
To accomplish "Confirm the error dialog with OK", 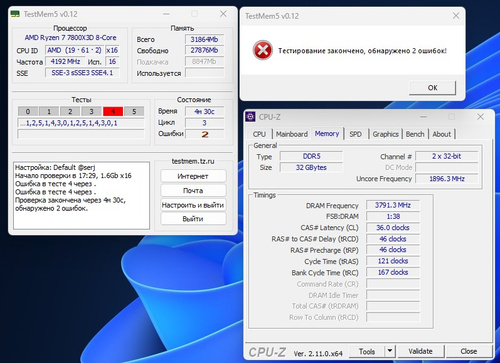I will pos(432,88).
